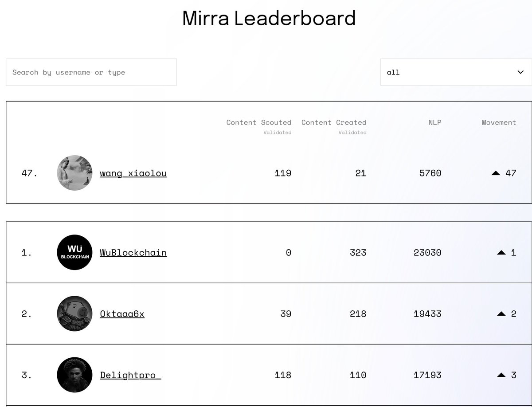Focus the username search field
This screenshot has width=532, height=407.
click(x=91, y=72)
